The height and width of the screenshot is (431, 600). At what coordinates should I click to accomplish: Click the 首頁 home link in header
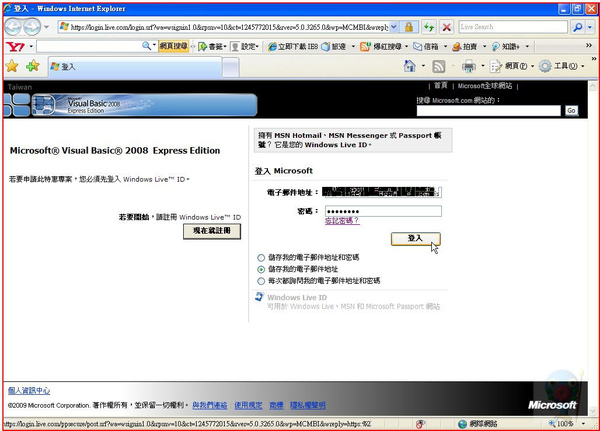point(440,85)
